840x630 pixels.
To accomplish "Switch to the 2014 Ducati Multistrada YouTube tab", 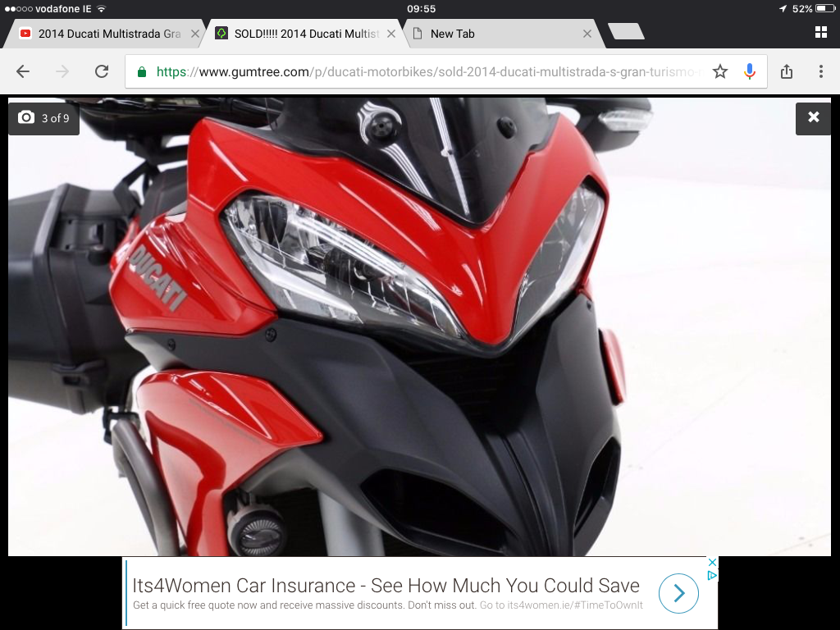I will pyautogui.click(x=104, y=34).
